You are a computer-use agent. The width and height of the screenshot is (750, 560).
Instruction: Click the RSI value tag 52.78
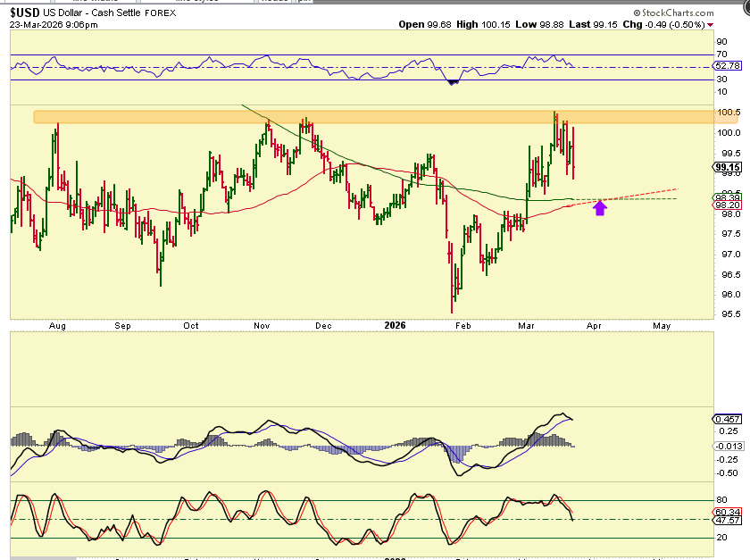pos(727,65)
